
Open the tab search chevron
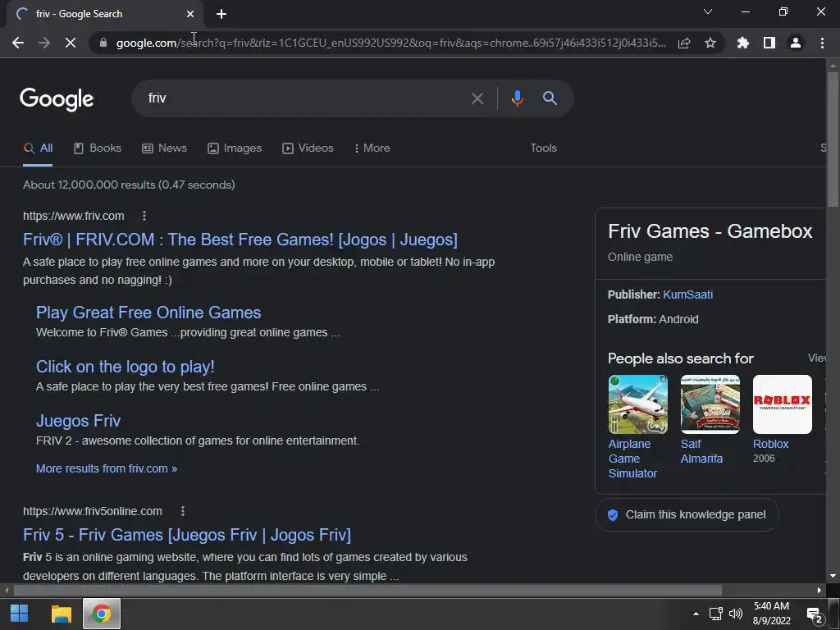tap(708, 11)
